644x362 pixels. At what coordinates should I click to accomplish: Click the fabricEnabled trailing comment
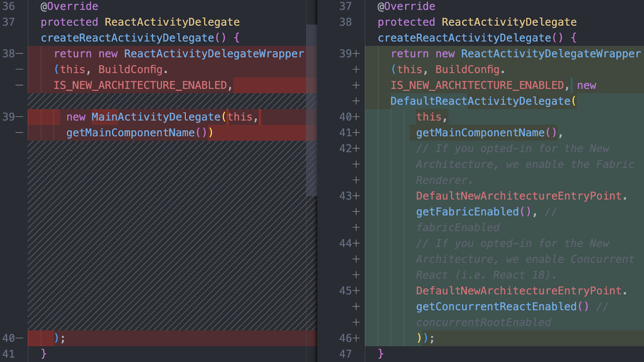pos(458,228)
